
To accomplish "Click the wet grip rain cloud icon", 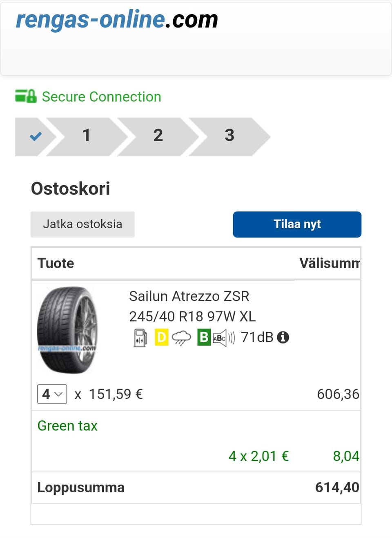I will click(181, 338).
